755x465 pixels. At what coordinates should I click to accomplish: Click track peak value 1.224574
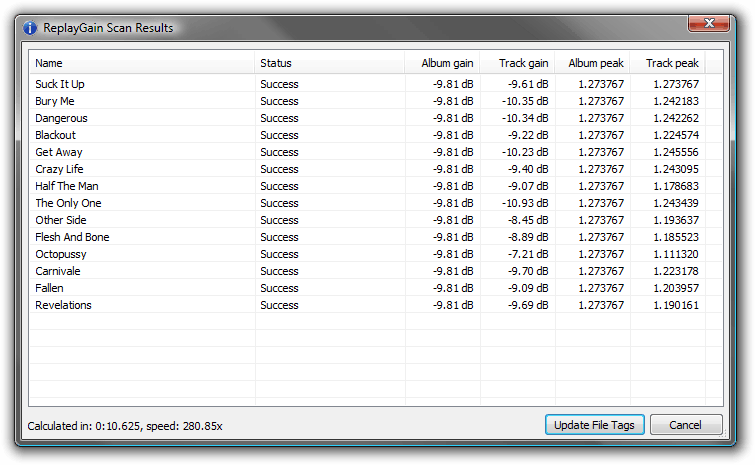coord(676,135)
